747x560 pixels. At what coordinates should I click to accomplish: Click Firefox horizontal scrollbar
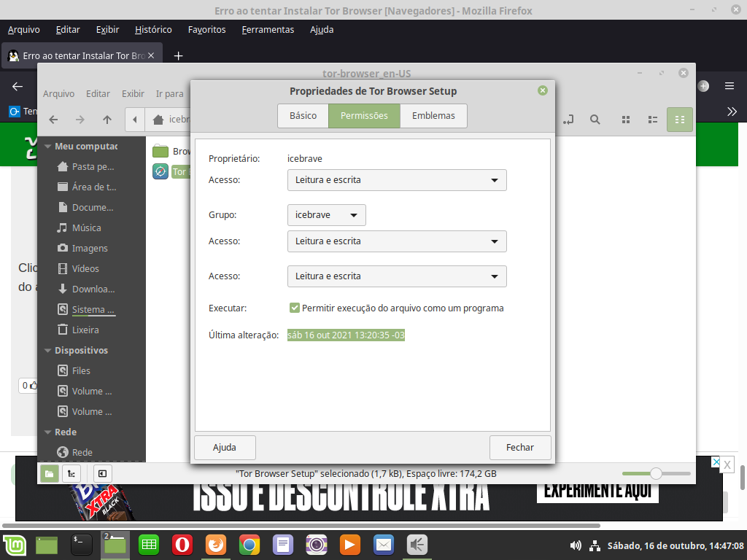coord(301,526)
